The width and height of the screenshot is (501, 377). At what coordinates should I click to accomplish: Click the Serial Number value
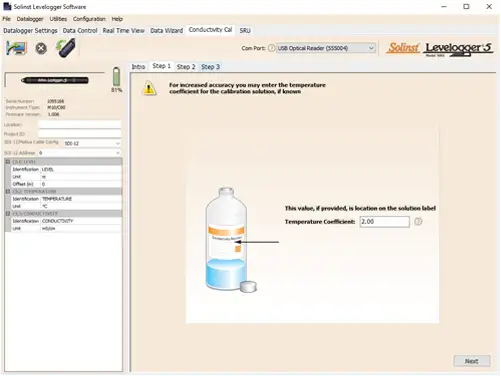click(56, 101)
